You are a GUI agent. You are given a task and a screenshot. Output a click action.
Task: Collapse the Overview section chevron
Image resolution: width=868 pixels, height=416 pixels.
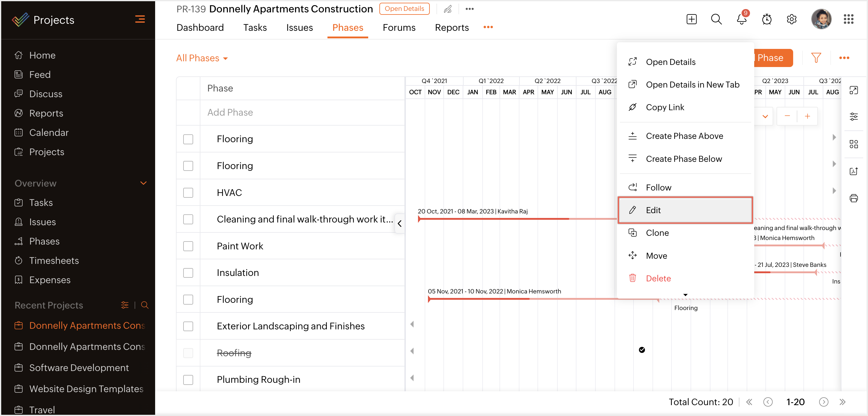143,183
